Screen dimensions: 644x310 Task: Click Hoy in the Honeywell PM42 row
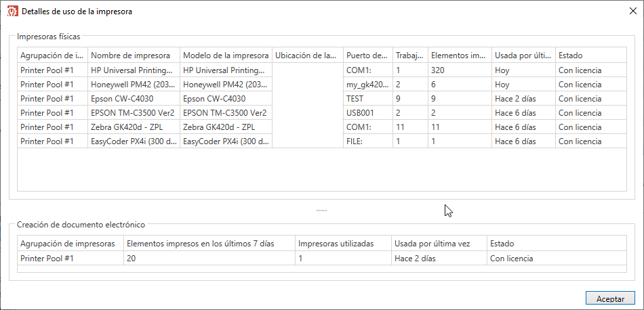pyautogui.click(x=523, y=85)
